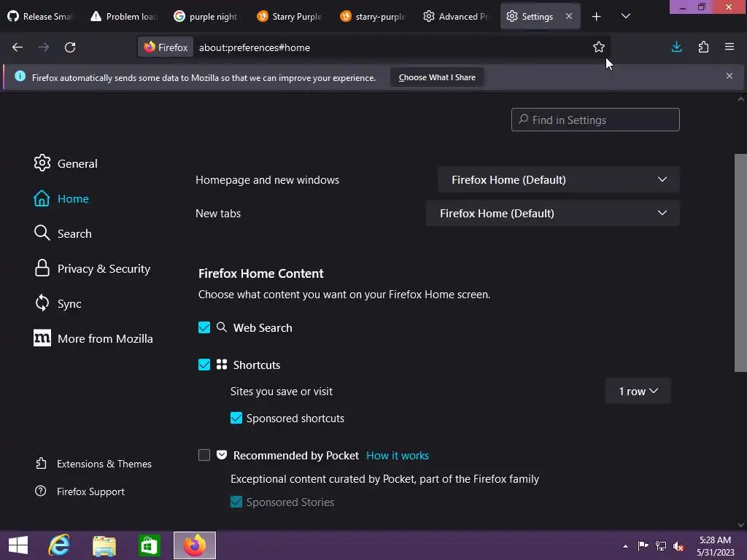
Task: Click the info icon in the notification bar
Action: tap(20, 76)
